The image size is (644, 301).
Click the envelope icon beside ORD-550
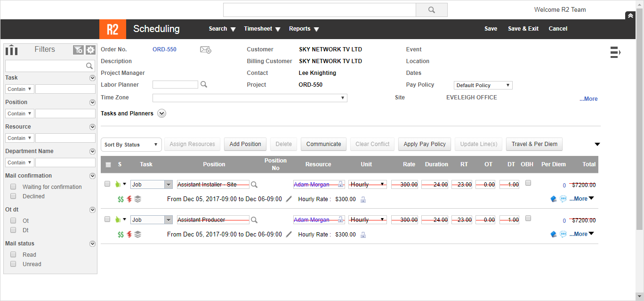[x=205, y=50]
